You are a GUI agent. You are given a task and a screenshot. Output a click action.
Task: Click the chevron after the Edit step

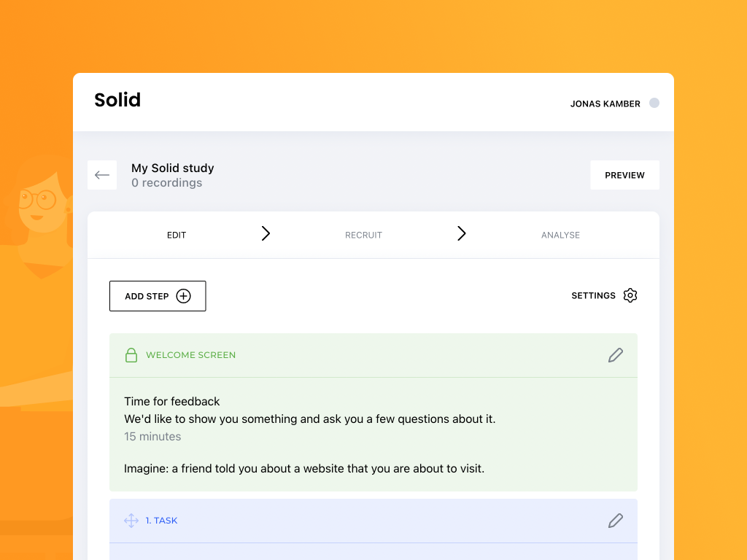[x=266, y=234]
